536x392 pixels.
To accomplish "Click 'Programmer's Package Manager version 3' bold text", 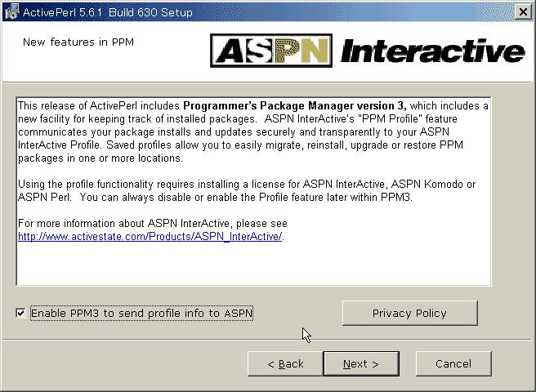I will [295, 106].
